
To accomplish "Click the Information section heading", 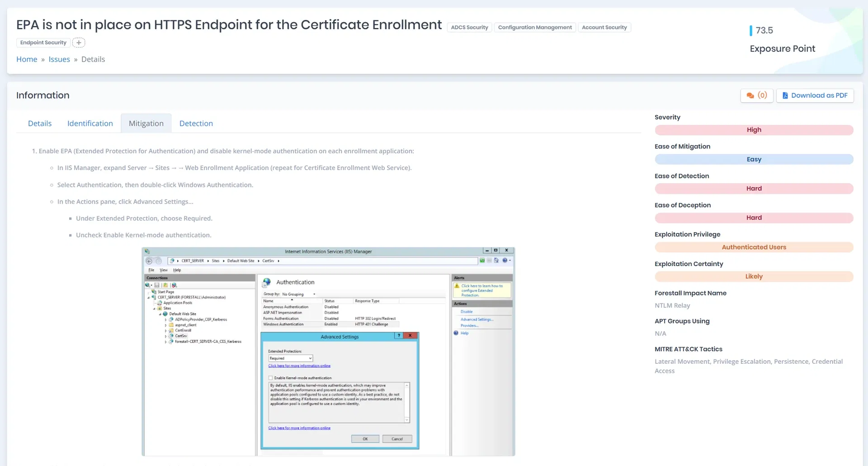I will [43, 95].
